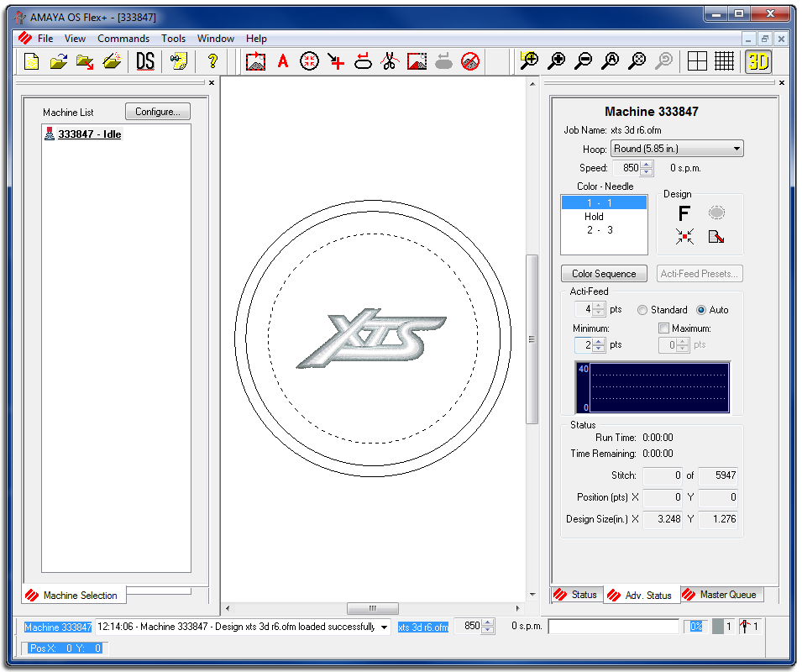This screenshot has height=672, width=802.
Task: Click the Open file folder icon
Action: [58, 62]
